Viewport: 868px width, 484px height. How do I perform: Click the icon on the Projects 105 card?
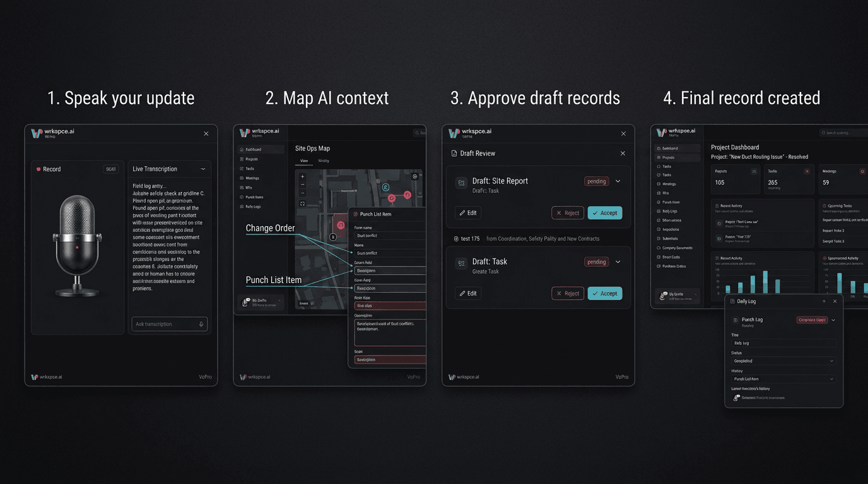(x=754, y=171)
